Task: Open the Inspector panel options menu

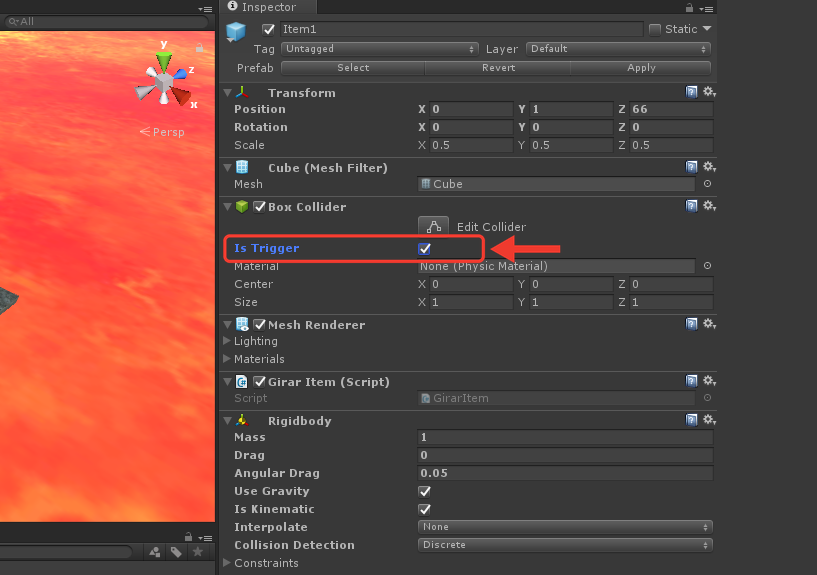Action: [x=706, y=9]
